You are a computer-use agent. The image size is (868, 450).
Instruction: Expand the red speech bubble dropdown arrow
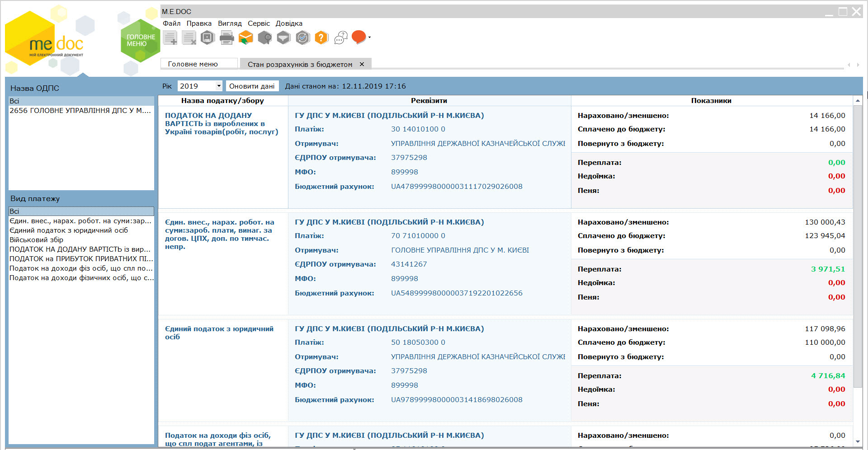tap(369, 37)
